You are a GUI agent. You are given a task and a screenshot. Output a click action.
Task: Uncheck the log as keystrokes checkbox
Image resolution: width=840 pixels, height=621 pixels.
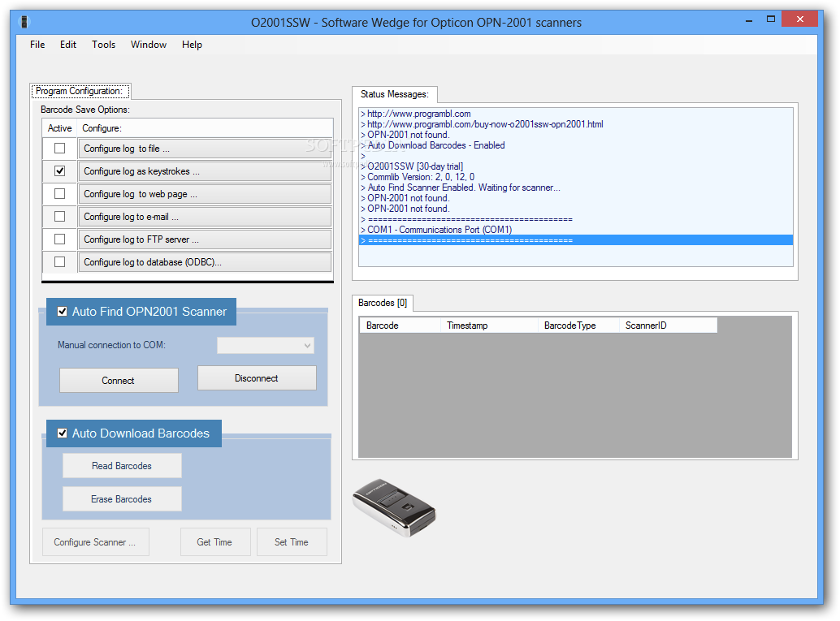click(59, 170)
